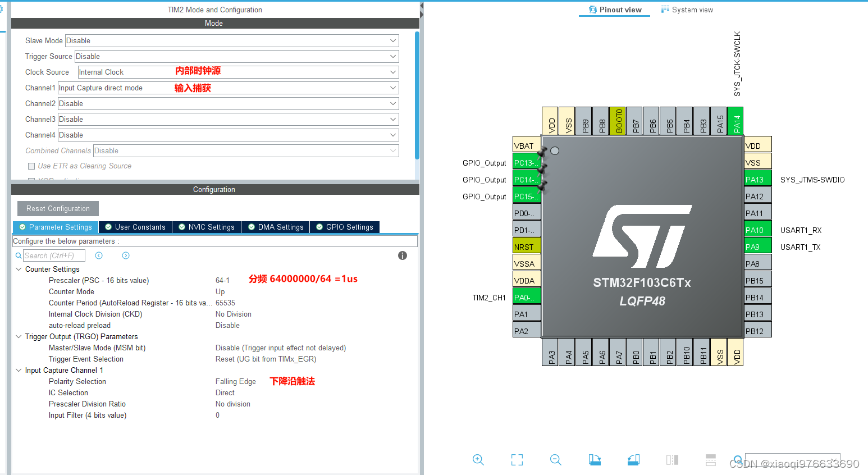The height and width of the screenshot is (475, 868).
Task: Select pin PC15 on the chip
Action: [527, 195]
